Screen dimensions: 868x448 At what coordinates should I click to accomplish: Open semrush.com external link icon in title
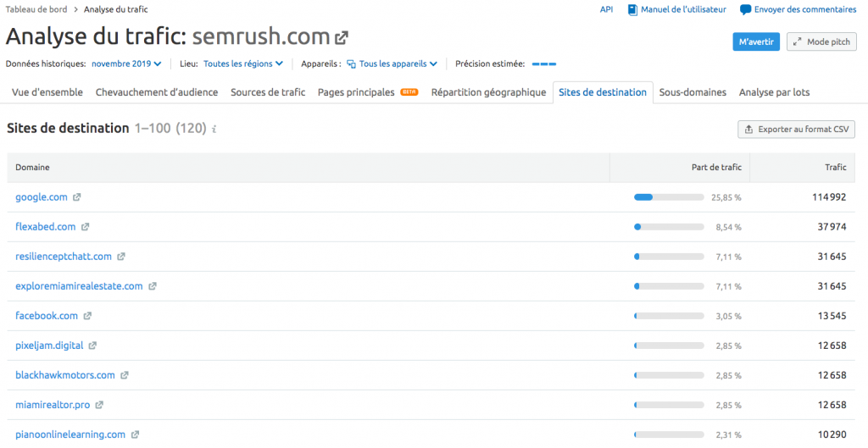[x=342, y=37]
